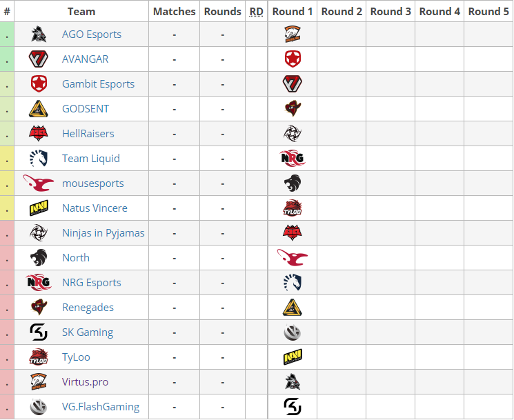
Task: Click the green rank cell beside AVANGAR
Action: (x=7, y=59)
